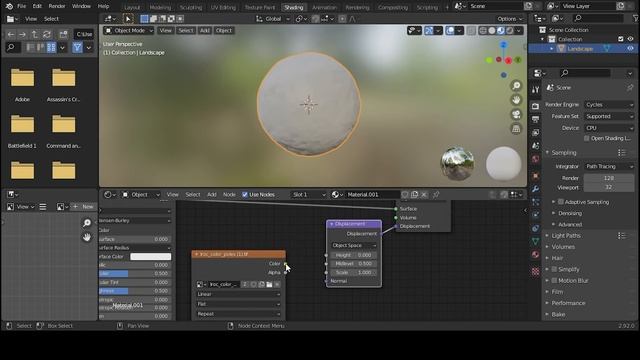Open the Tool properties tab
The height and width of the screenshot is (360, 640).
coord(536,90)
